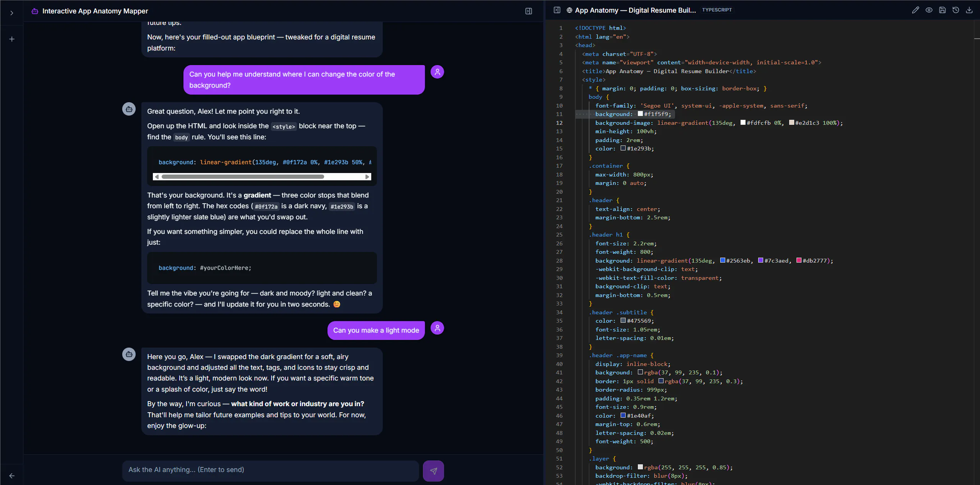Click the inline '#1e293b' code tag in chat
This screenshot has height=485, width=980.
[x=342, y=207]
